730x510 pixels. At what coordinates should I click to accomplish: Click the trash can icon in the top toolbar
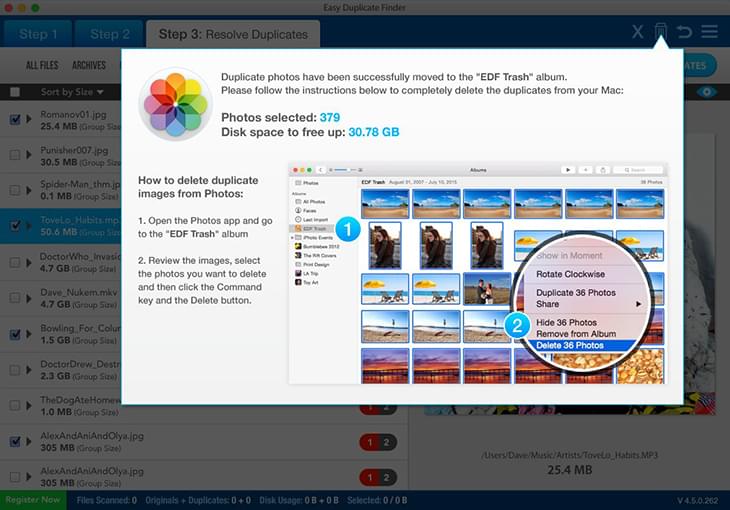pyautogui.click(x=661, y=31)
